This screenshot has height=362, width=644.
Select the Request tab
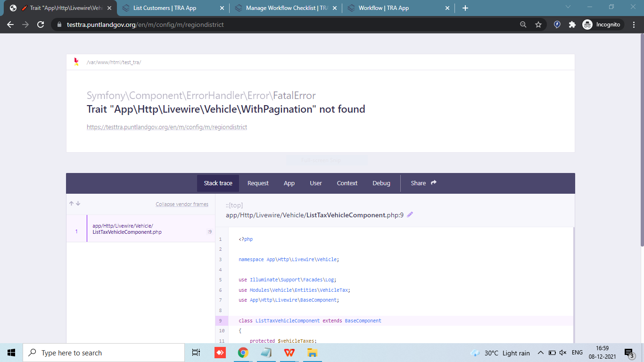(258, 183)
